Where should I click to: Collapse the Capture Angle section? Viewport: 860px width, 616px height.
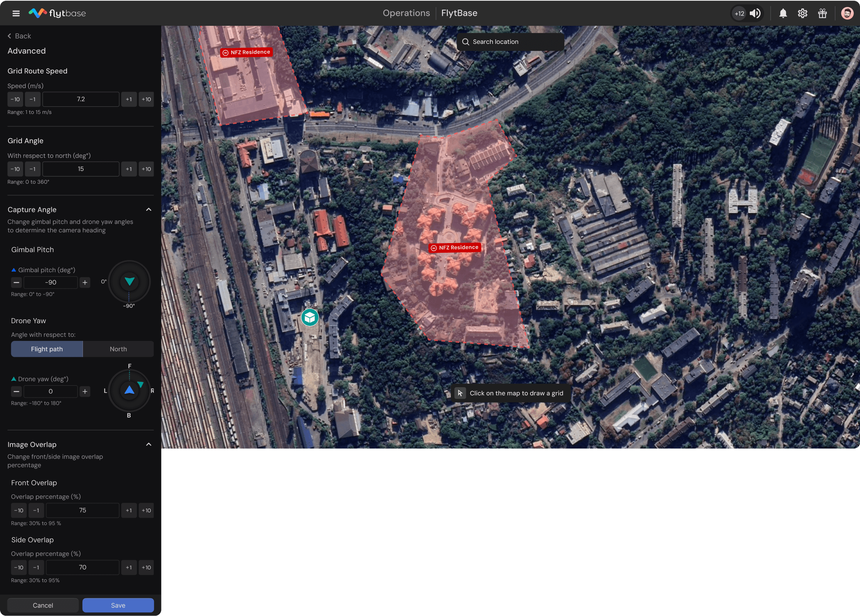click(149, 210)
